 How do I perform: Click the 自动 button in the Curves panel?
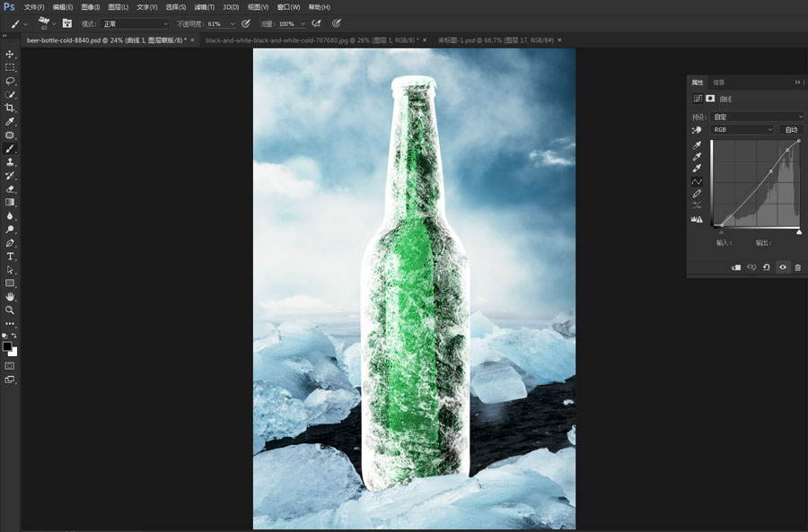(789, 129)
